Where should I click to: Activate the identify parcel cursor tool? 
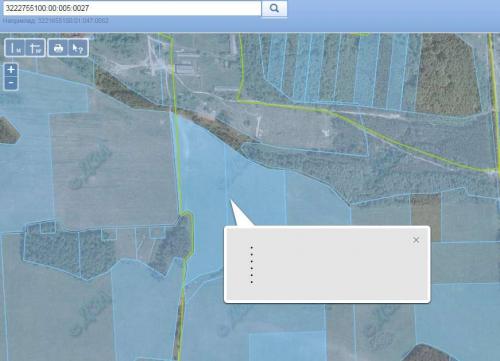tap(78, 48)
